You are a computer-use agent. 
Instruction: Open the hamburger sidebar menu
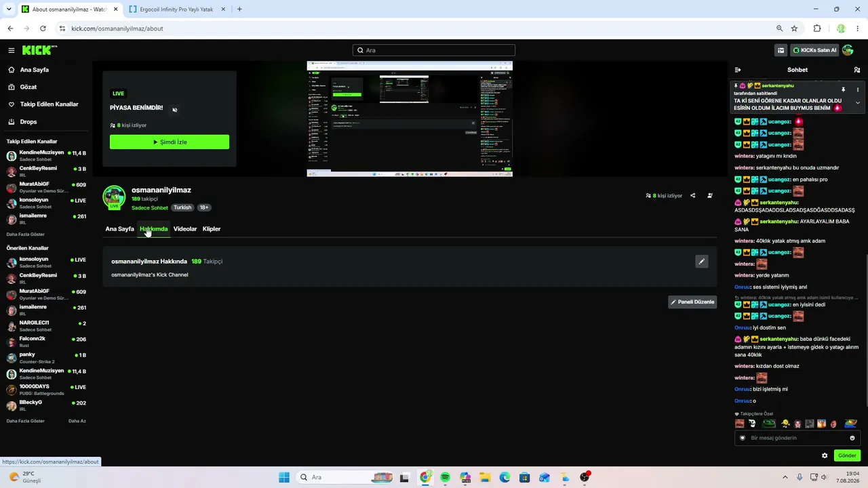click(12, 50)
